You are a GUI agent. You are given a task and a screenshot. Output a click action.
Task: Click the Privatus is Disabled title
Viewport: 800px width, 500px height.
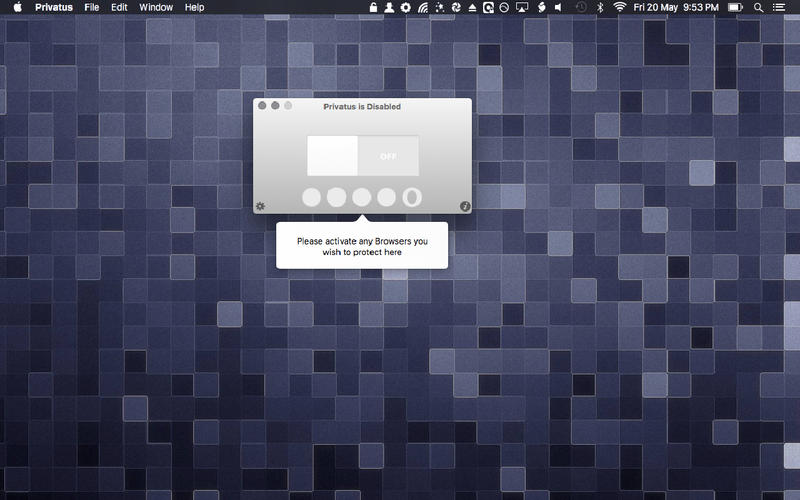[x=362, y=107]
